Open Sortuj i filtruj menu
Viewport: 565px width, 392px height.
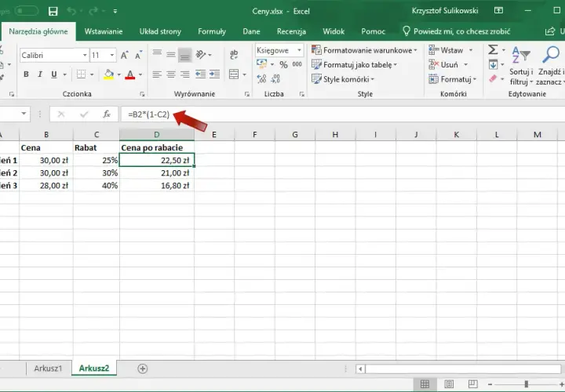pos(521,66)
